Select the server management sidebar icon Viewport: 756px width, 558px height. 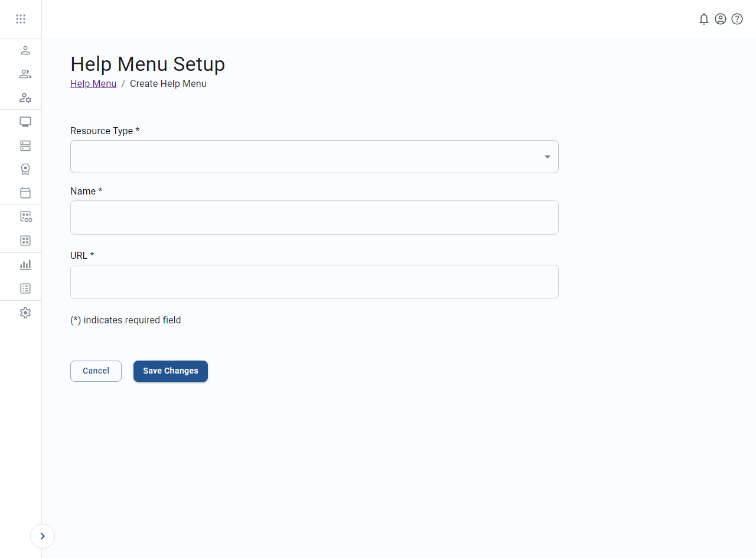click(x=25, y=145)
